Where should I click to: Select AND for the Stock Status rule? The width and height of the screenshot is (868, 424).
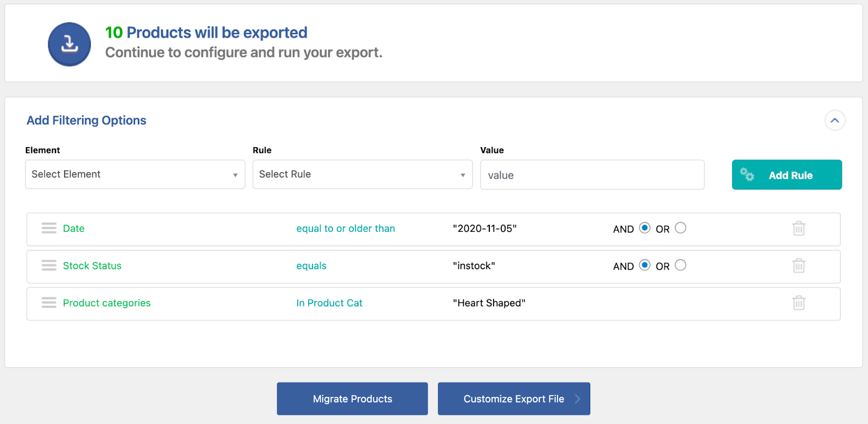pyautogui.click(x=644, y=265)
